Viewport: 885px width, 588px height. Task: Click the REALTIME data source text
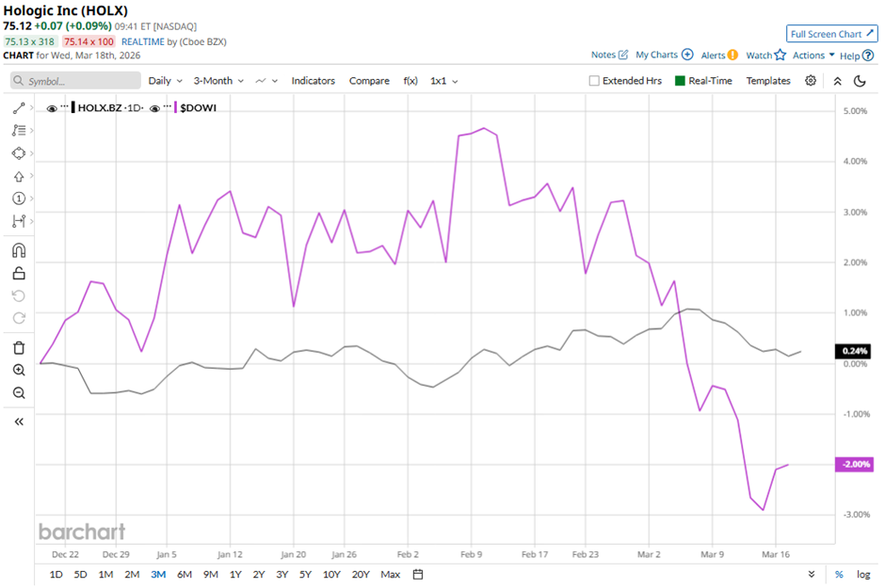pos(143,41)
